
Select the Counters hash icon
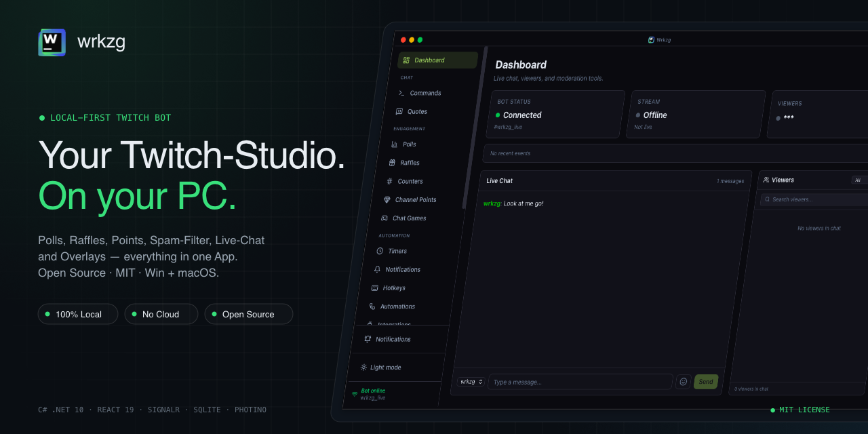point(389,181)
